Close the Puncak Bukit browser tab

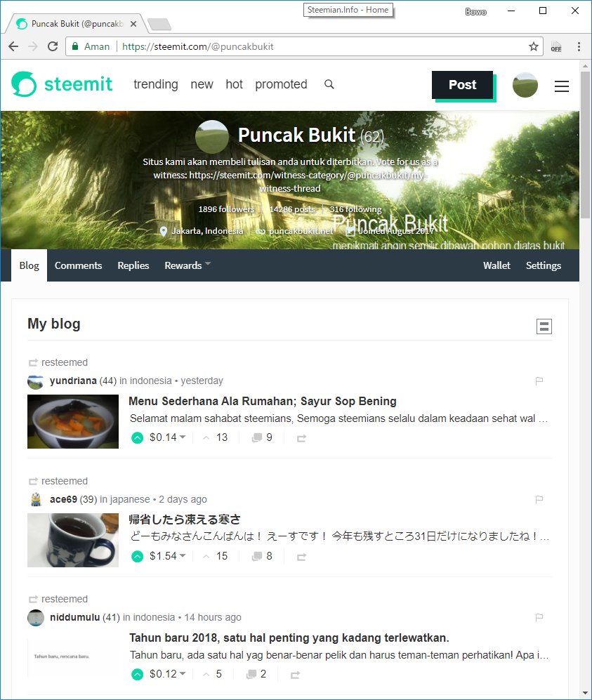(x=133, y=24)
